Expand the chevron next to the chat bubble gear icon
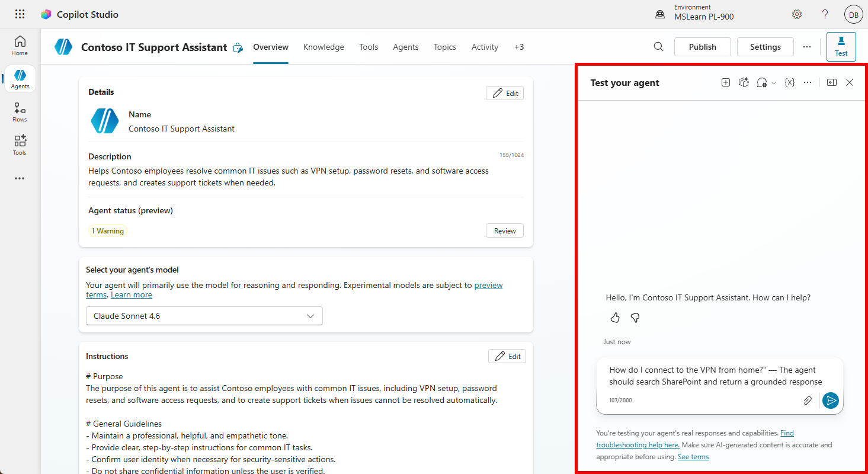The width and height of the screenshot is (868, 474). tap(773, 84)
